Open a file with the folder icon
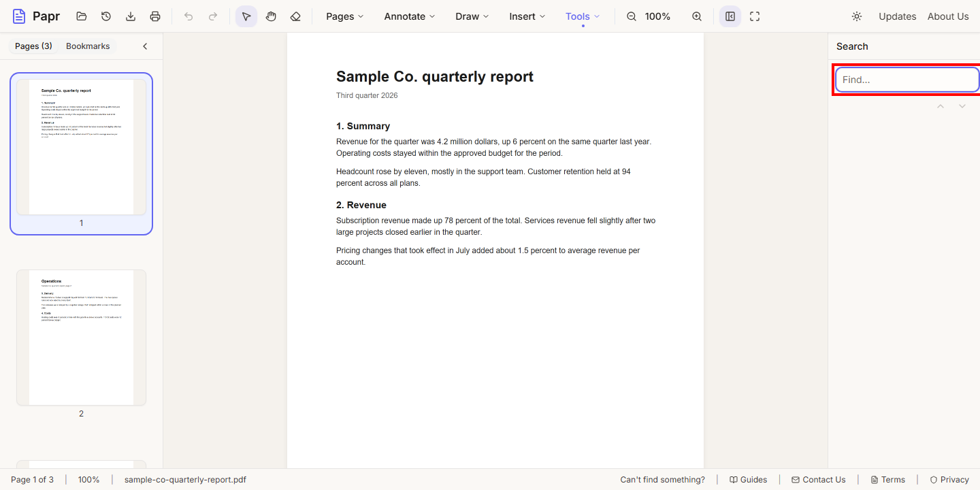 point(82,16)
